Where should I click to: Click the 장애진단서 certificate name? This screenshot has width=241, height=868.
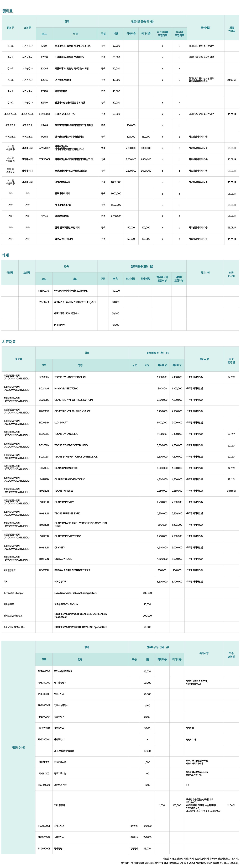click(59, 848)
